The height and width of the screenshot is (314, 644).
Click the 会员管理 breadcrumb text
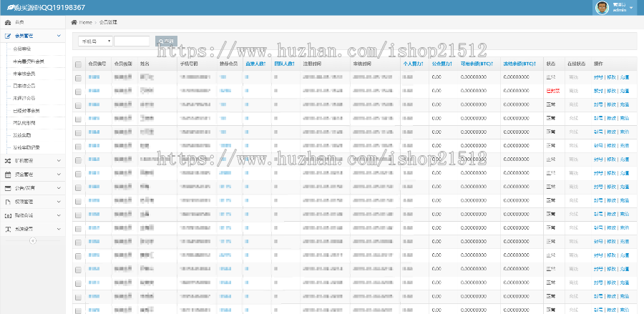109,22
